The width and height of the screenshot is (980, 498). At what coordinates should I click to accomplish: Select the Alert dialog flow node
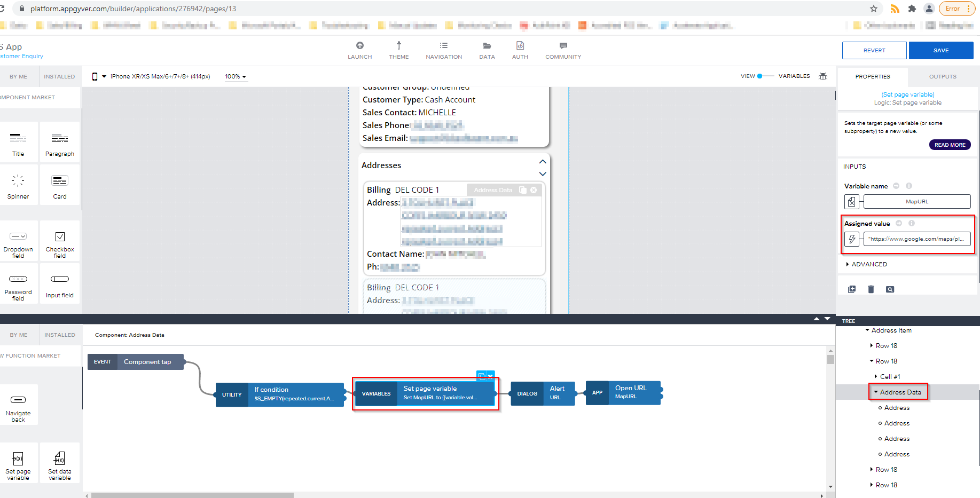coord(543,393)
